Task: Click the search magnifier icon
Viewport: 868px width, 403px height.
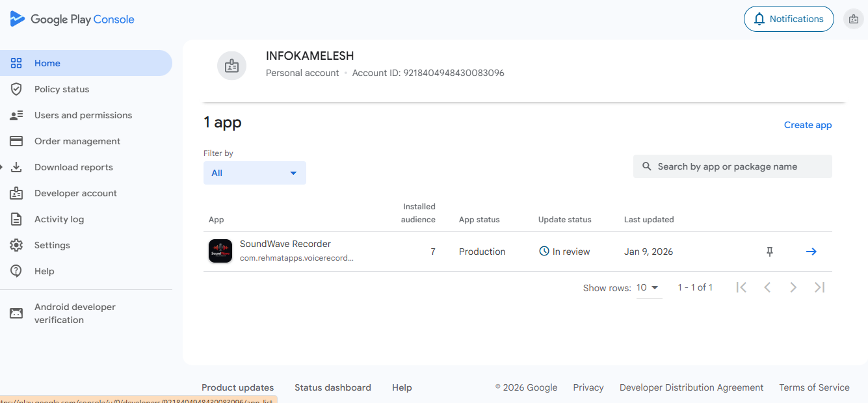Action: 647,166
